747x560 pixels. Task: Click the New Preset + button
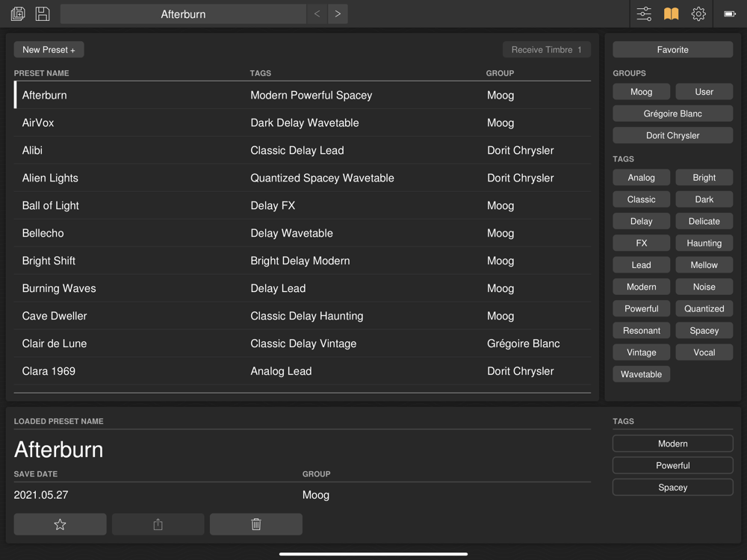(x=49, y=49)
